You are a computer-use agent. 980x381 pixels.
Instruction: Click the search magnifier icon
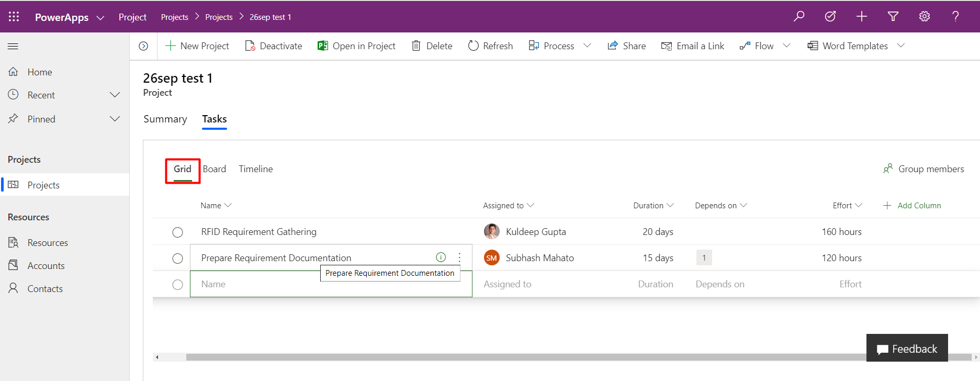pyautogui.click(x=799, y=16)
